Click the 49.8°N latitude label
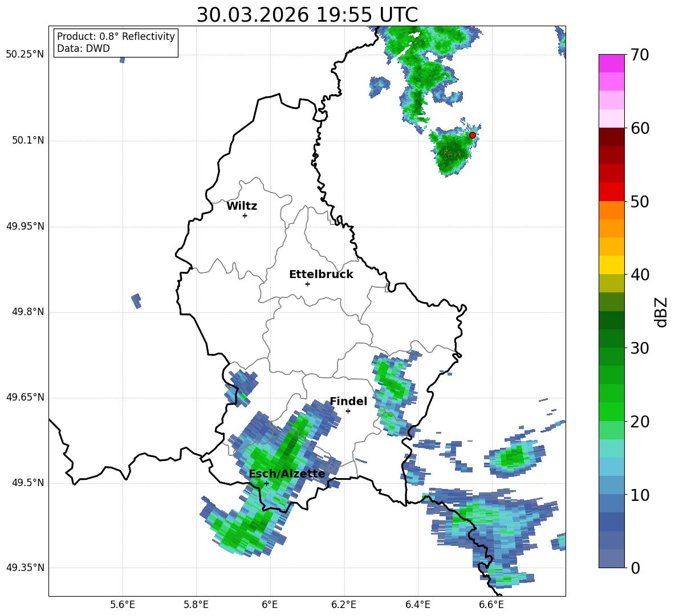The height and width of the screenshot is (616, 675). (28, 312)
